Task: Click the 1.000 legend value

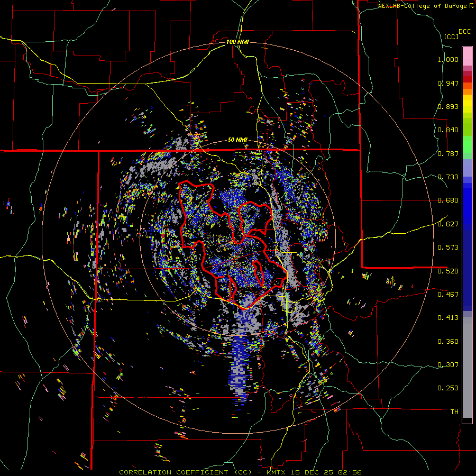Action: [x=448, y=59]
